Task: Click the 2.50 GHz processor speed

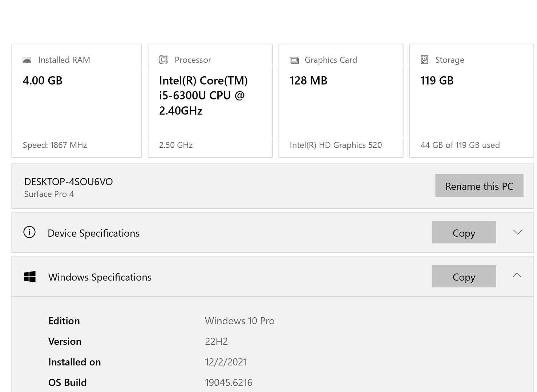Action: (176, 145)
